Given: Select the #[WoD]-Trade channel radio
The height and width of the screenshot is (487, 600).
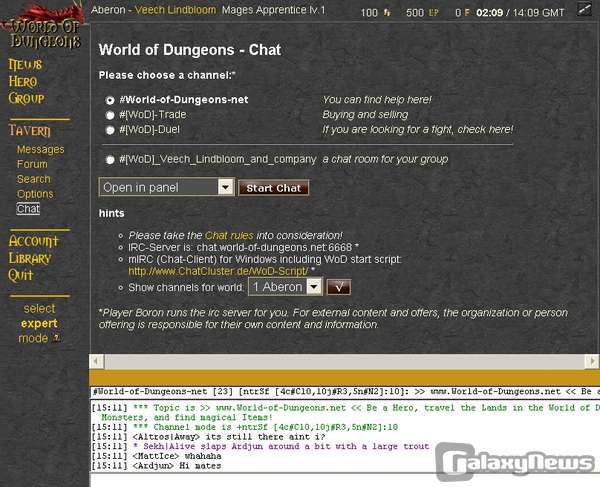Looking at the screenshot, I should pyautogui.click(x=110, y=115).
